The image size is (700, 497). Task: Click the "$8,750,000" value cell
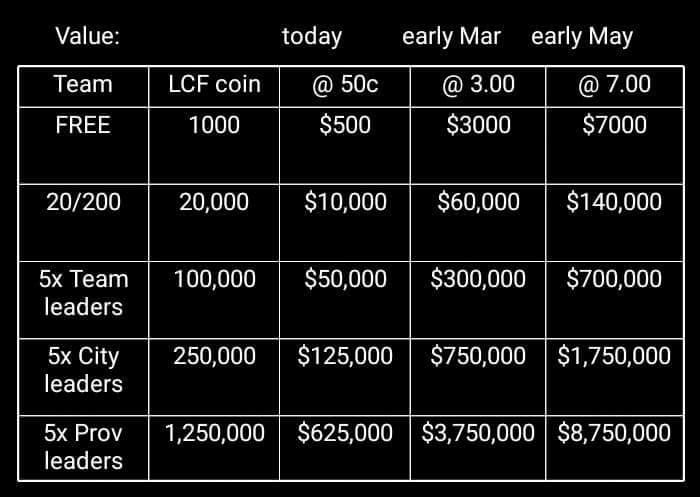[x=614, y=433]
